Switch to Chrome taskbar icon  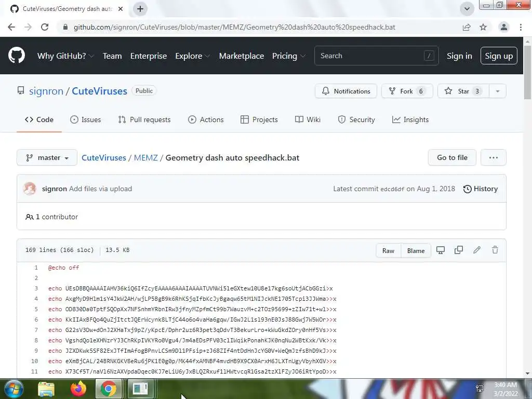coord(108,389)
